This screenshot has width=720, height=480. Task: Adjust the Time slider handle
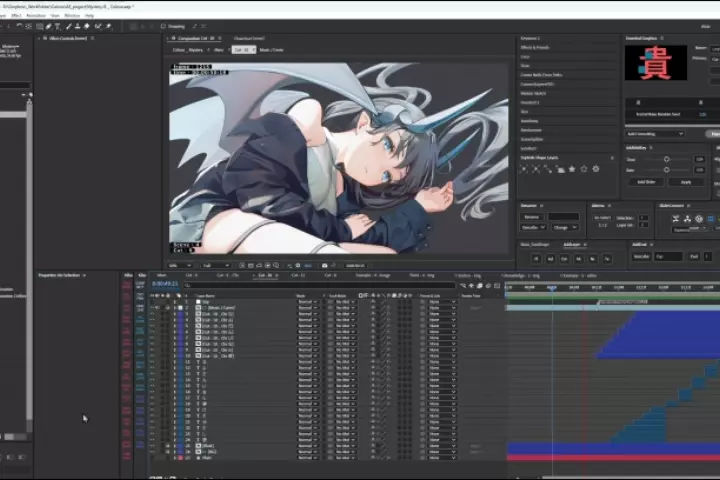click(666, 159)
